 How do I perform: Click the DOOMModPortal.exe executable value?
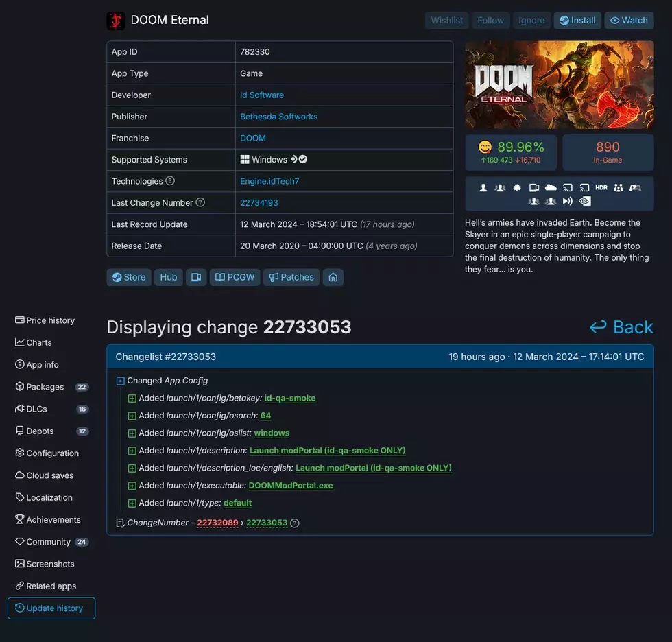tap(291, 486)
